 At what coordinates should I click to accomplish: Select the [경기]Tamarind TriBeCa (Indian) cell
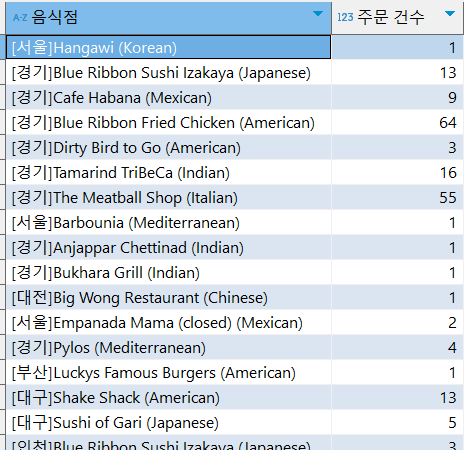[169, 172]
